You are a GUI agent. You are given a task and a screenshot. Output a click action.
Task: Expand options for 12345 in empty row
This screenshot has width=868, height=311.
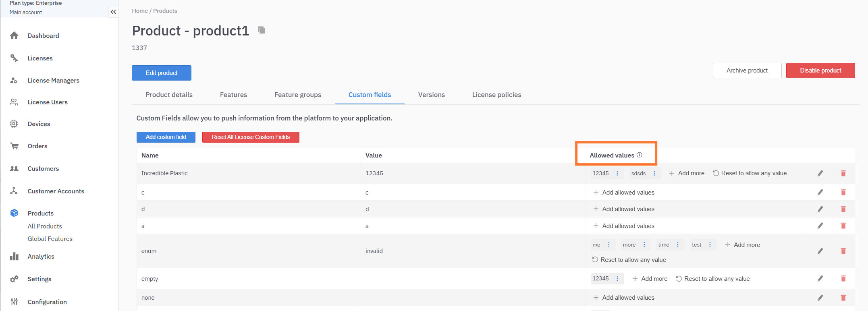click(x=617, y=279)
